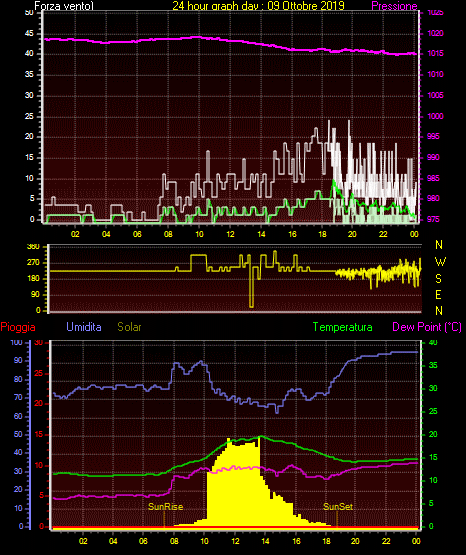This screenshot has width=466, height=555.
Task: Click pressure axis value '975'
Action: click(x=433, y=219)
